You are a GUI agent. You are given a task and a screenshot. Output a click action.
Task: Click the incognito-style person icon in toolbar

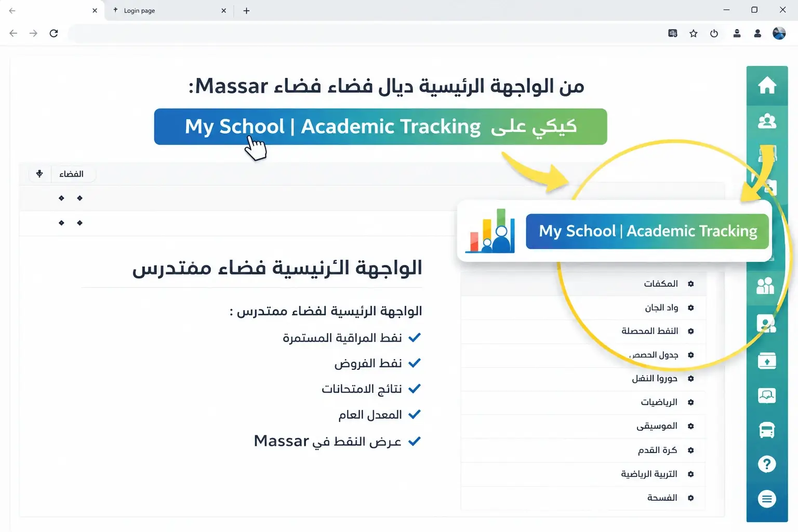737,33
